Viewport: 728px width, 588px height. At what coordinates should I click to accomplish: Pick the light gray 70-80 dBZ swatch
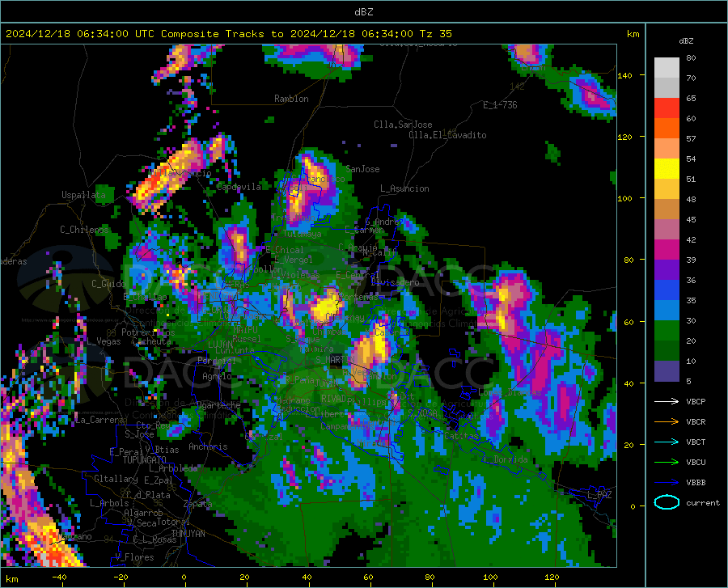click(667, 68)
